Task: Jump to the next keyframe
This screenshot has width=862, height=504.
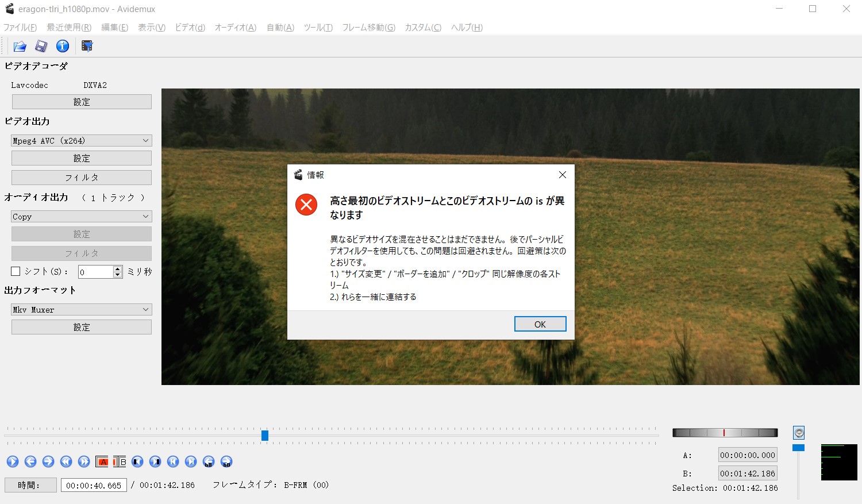Action: pos(84,461)
